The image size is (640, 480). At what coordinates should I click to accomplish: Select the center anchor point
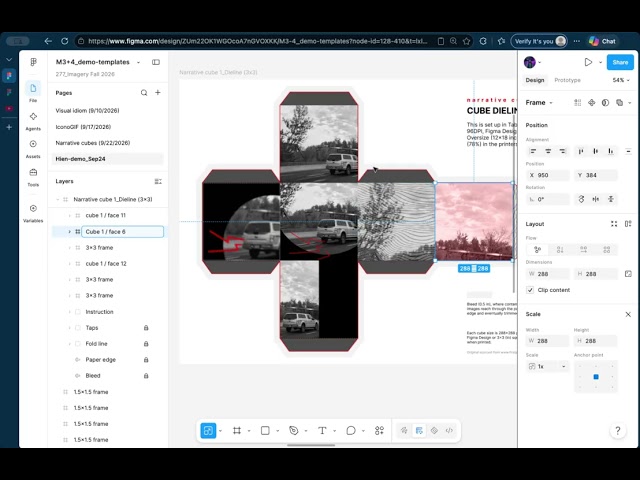(x=596, y=377)
